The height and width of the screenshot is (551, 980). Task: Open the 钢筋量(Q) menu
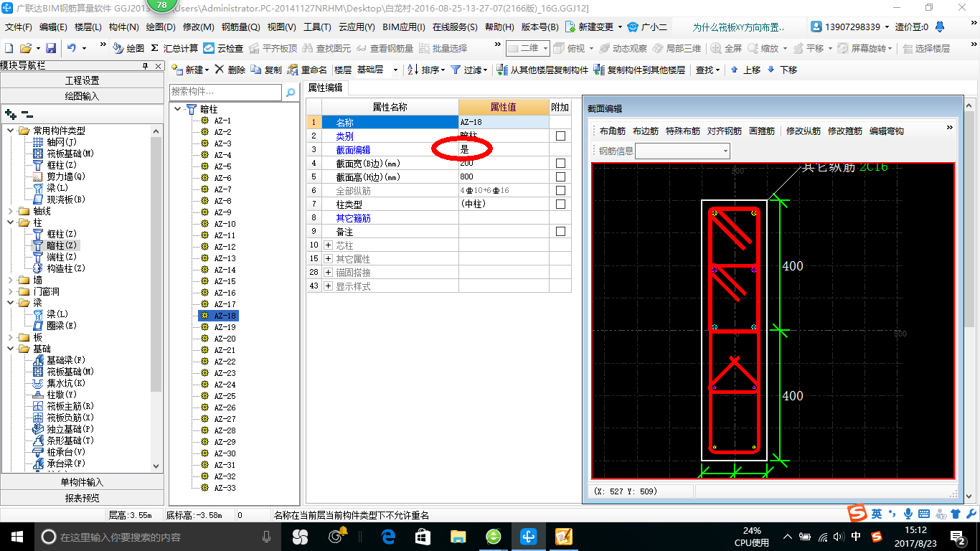pos(240,27)
